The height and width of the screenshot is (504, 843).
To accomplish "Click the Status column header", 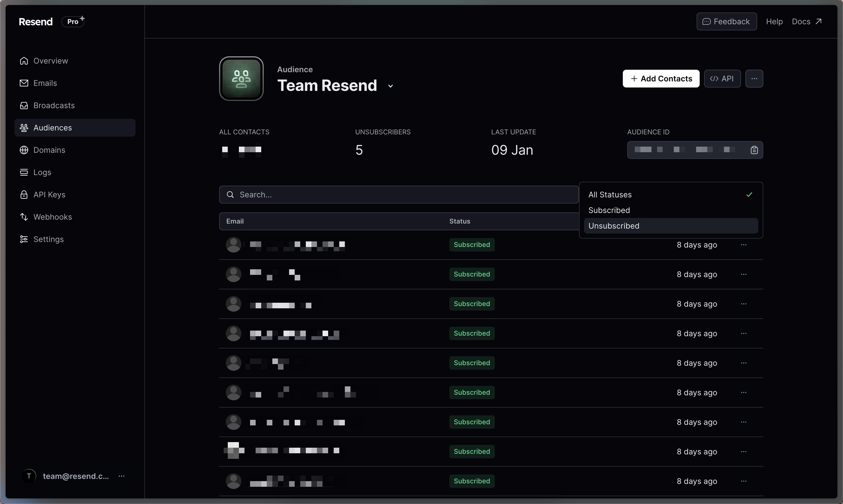I will [x=459, y=221].
